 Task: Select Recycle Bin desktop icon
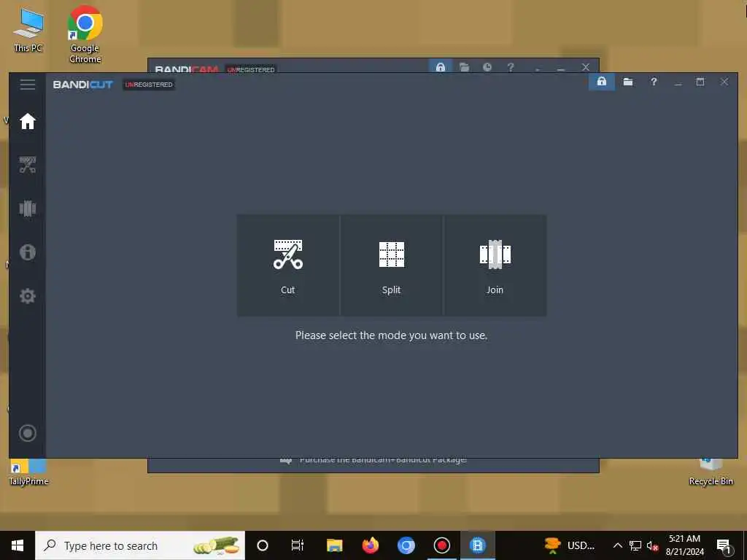(x=711, y=472)
